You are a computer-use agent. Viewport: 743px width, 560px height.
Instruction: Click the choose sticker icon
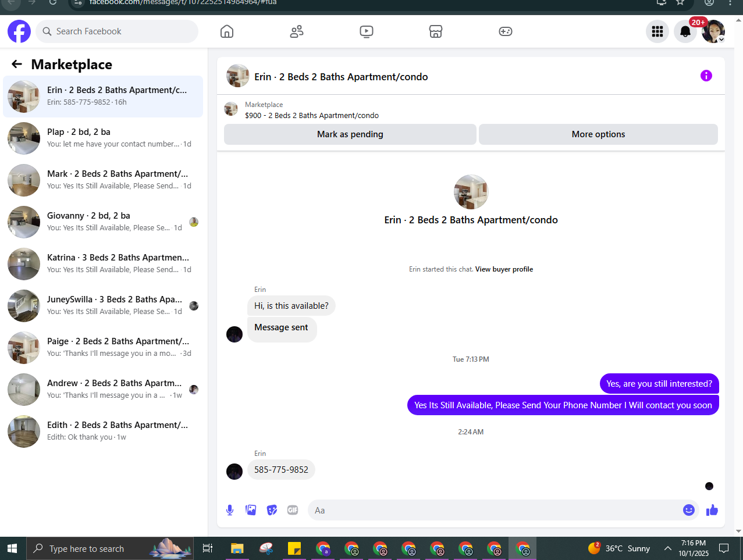272,510
